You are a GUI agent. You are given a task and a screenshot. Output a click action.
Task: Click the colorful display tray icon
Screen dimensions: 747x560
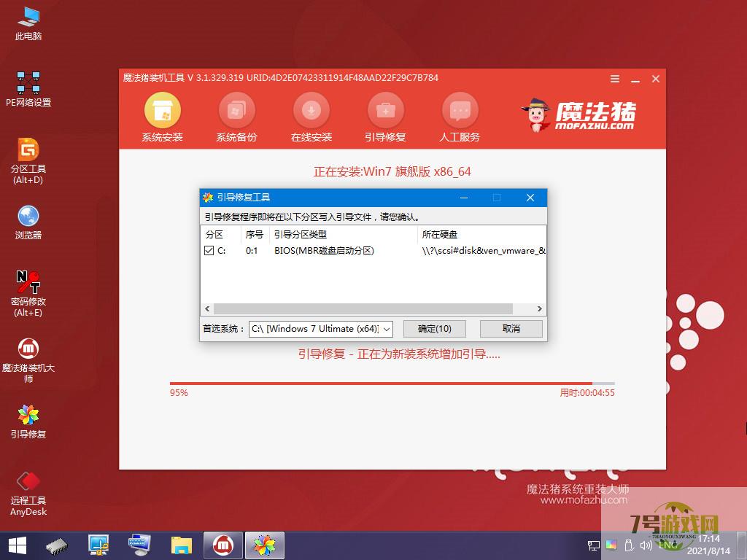(x=611, y=545)
